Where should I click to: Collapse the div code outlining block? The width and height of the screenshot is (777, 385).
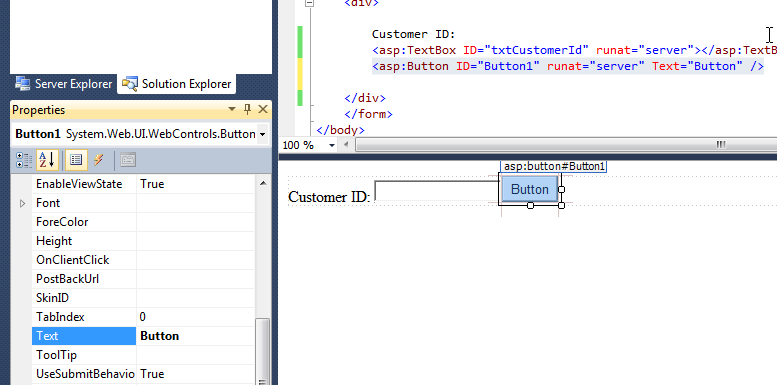[310, 2]
